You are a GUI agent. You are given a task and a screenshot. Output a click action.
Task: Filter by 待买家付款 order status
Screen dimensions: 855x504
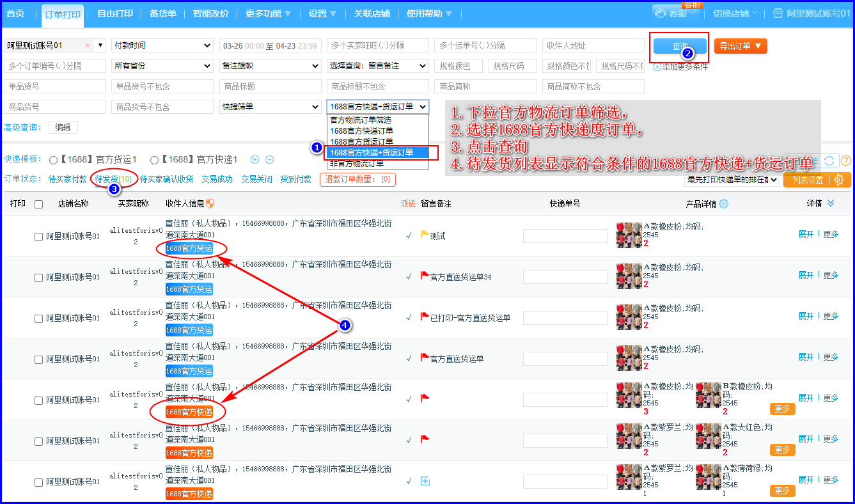coord(67,180)
